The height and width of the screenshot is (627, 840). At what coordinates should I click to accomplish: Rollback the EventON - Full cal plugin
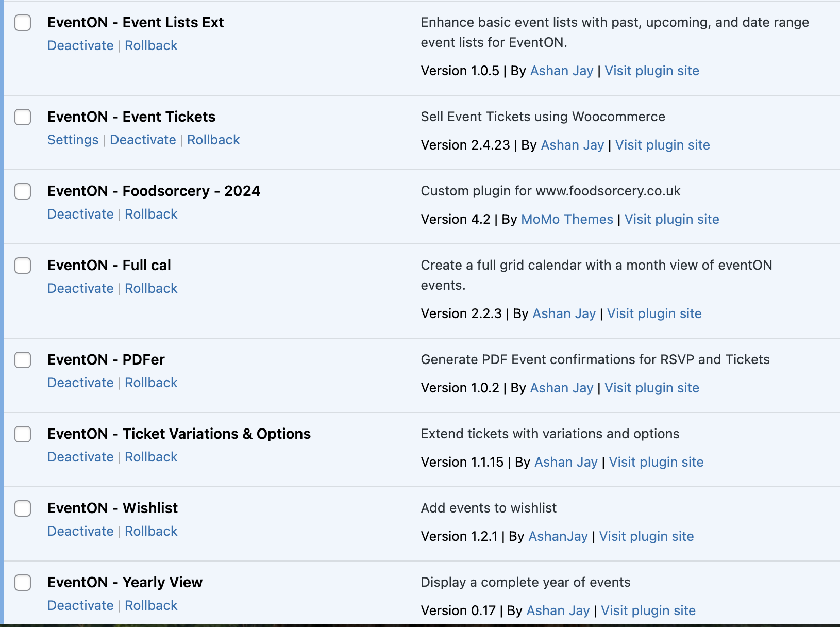(x=151, y=288)
